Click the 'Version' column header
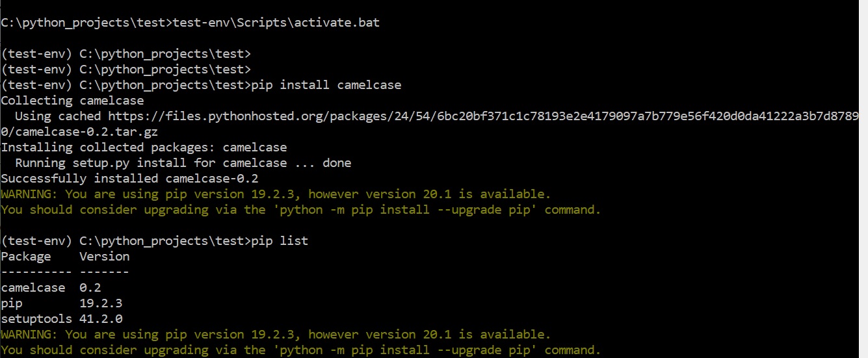Image resolution: width=868 pixels, height=358 pixels. point(104,257)
